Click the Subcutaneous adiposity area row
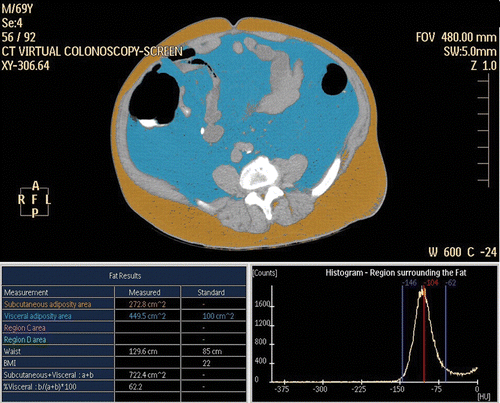 (124, 304)
